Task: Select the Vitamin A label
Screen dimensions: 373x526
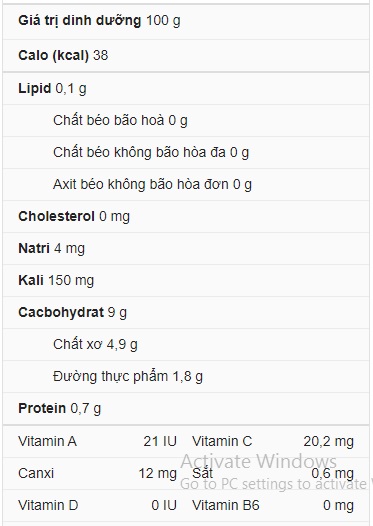Action: point(47,441)
